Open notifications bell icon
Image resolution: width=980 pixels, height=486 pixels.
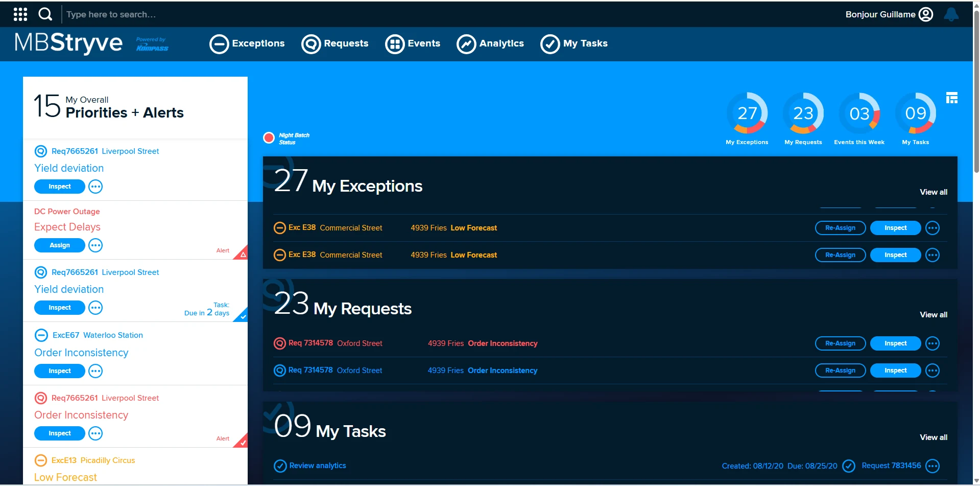(951, 14)
